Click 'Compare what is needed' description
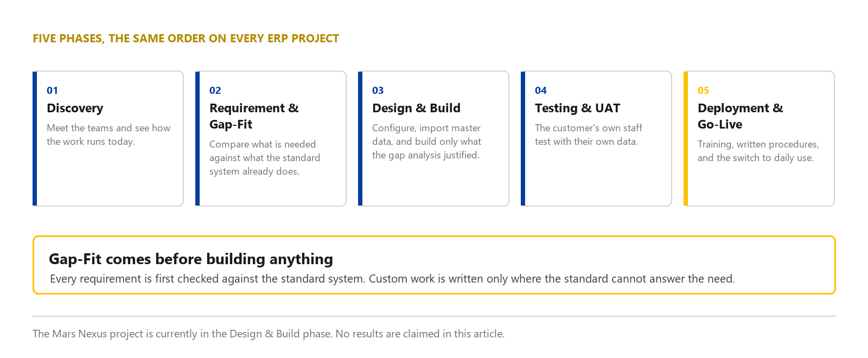The width and height of the screenshot is (868, 358). coord(265,158)
